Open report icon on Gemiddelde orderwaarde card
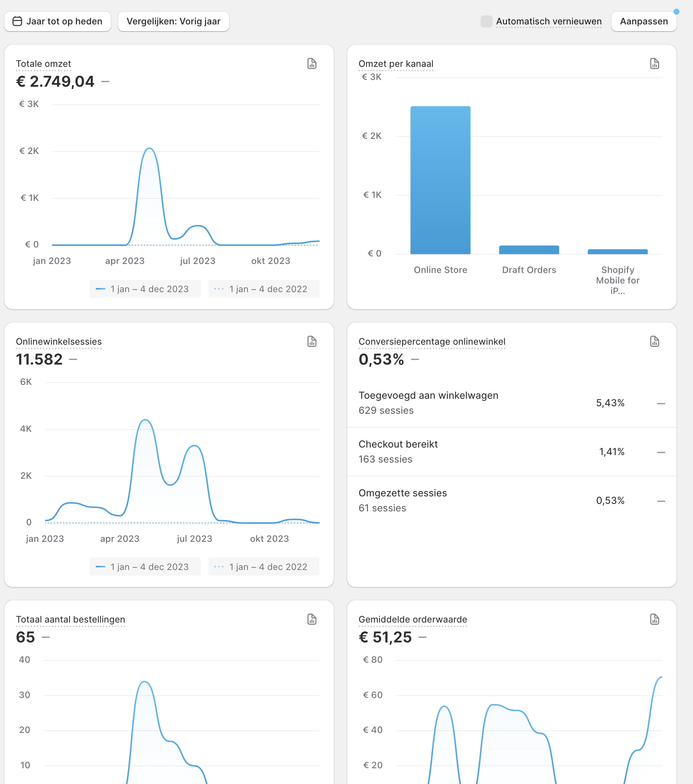The image size is (693, 784). point(654,619)
